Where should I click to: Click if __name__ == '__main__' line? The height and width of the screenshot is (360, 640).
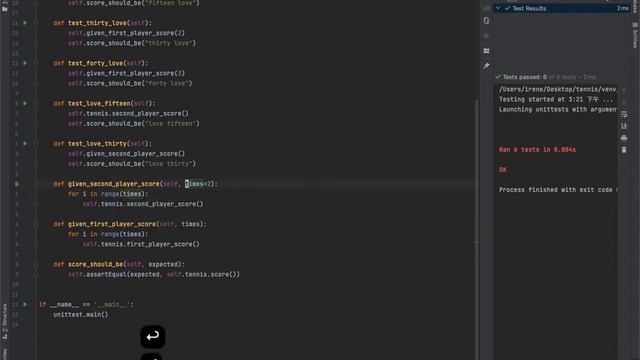[x=86, y=304]
